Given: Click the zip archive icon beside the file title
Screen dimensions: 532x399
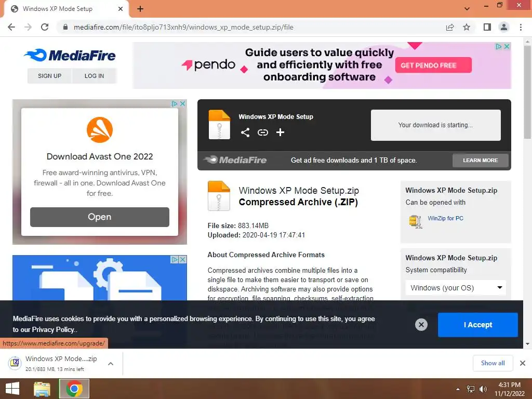Looking at the screenshot, I should tap(219, 196).
